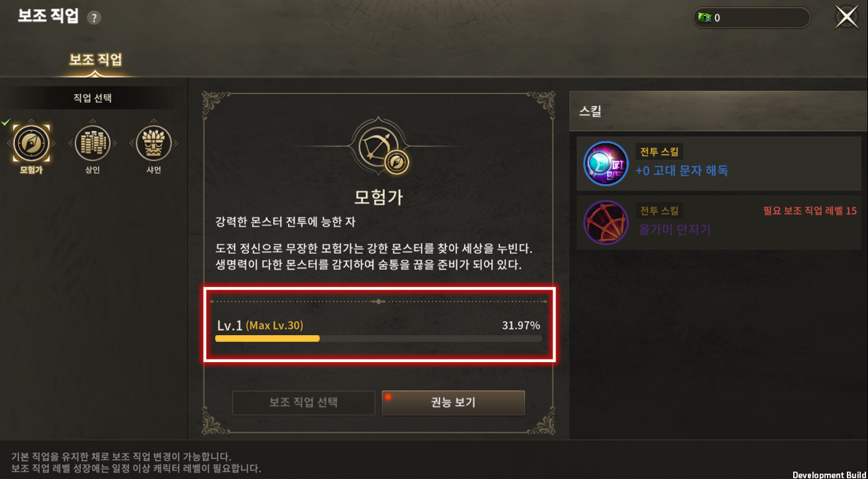
Task: Select the 모험가 job icon
Action: pyautogui.click(x=31, y=143)
